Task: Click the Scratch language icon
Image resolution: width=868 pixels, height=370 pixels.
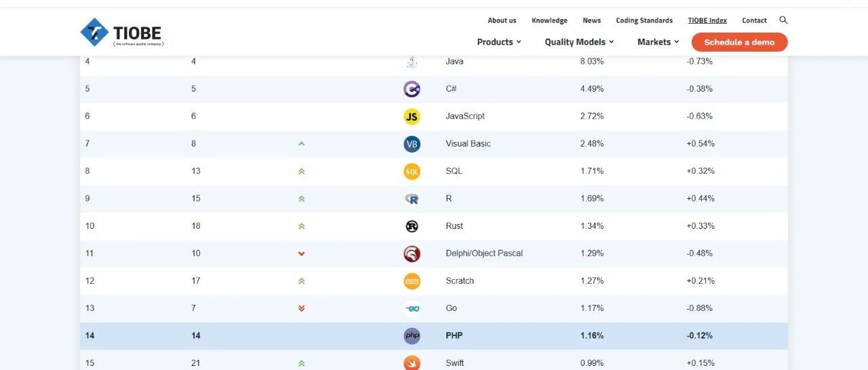Action: click(412, 281)
